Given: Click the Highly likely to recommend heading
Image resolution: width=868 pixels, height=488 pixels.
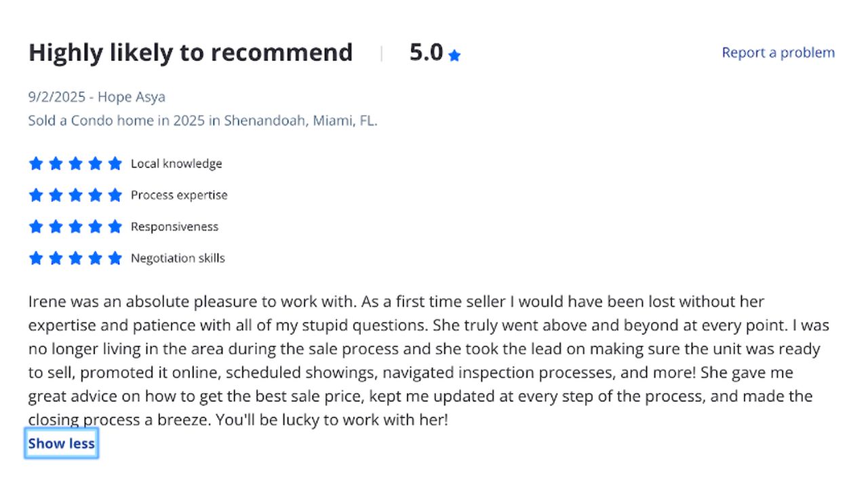Looking at the screenshot, I should [x=191, y=53].
